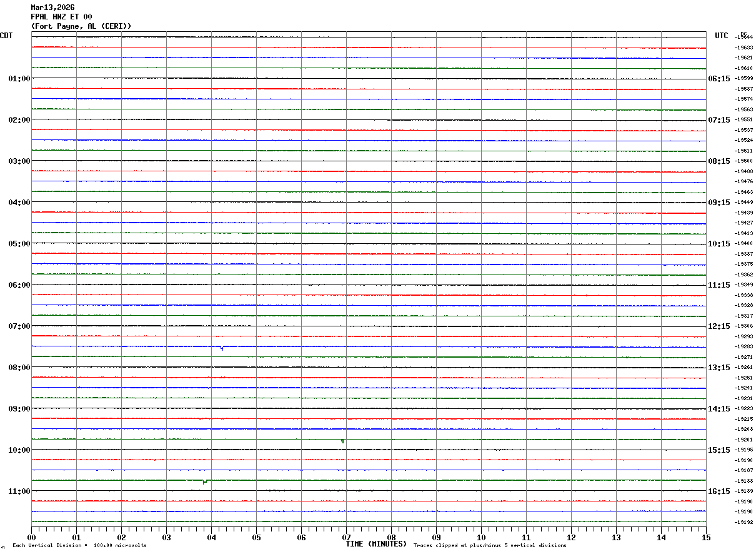Select the minute 15 tick label on x-axis
The image size is (756, 554).
point(706,537)
